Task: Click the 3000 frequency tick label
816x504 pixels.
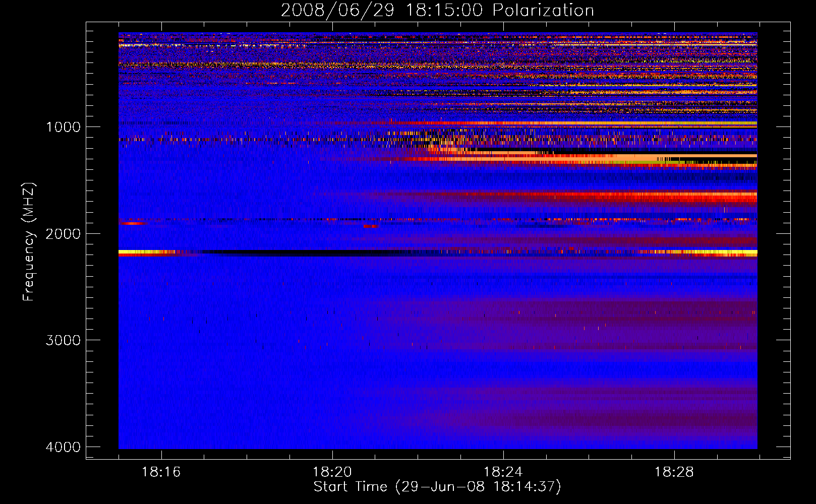Action: pos(63,340)
